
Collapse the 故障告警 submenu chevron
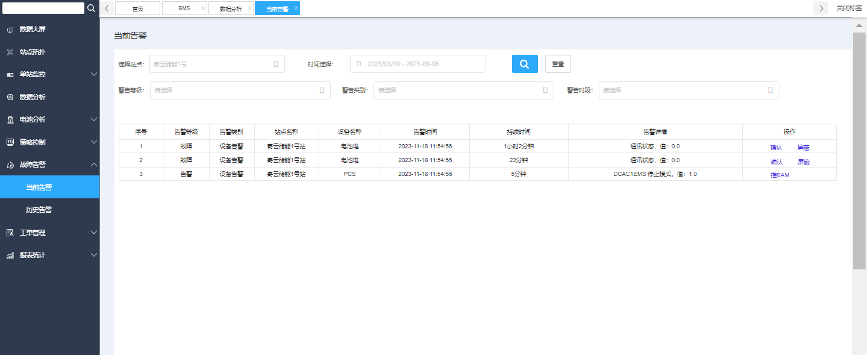(x=94, y=165)
